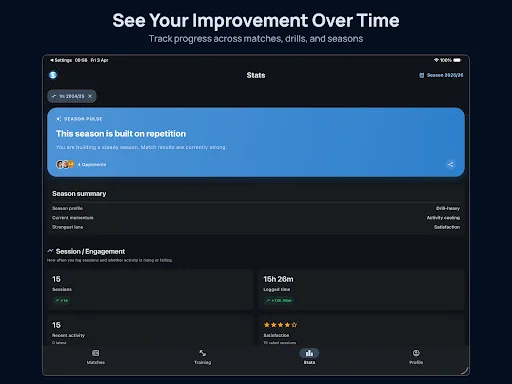The width and height of the screenshot is (512, 384).
Task: Switch to the Matches tab
Action: click(96, 357)
